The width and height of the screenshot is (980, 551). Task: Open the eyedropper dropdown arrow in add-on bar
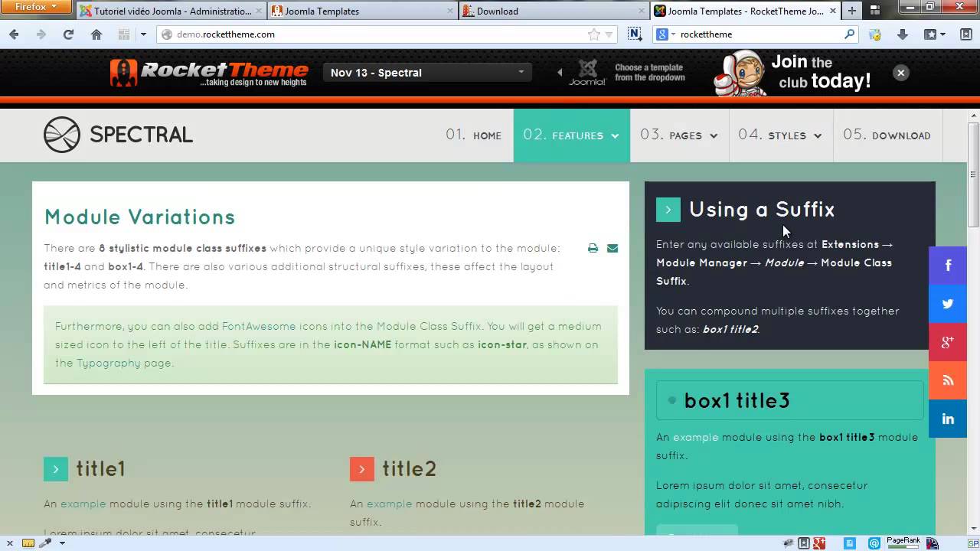pyautogui.click(x=62, y=543)
